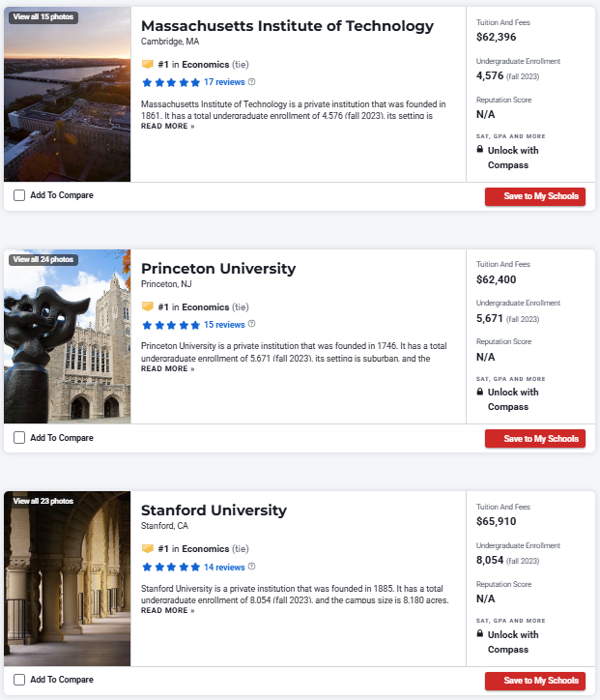Screen dimensions: 600x700
Task: Open Princeton's 15 reviews link
Action: [x=224, y=325]
